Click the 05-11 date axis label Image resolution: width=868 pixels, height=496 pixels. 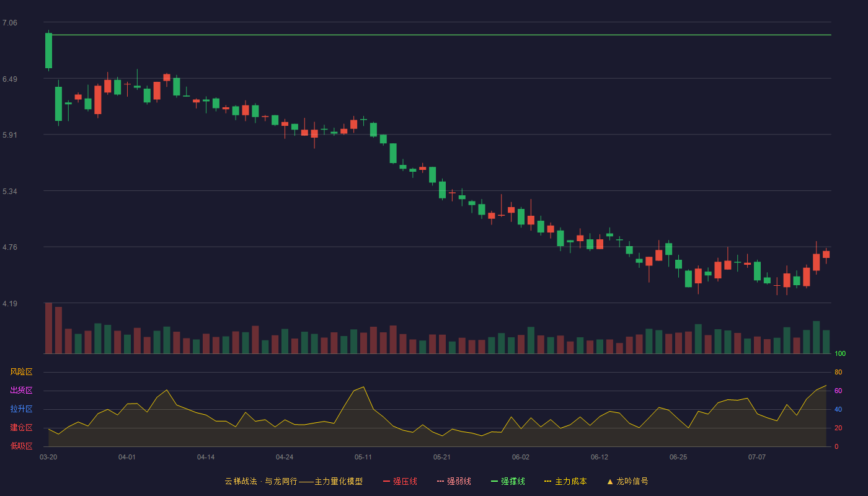[363, 457]
